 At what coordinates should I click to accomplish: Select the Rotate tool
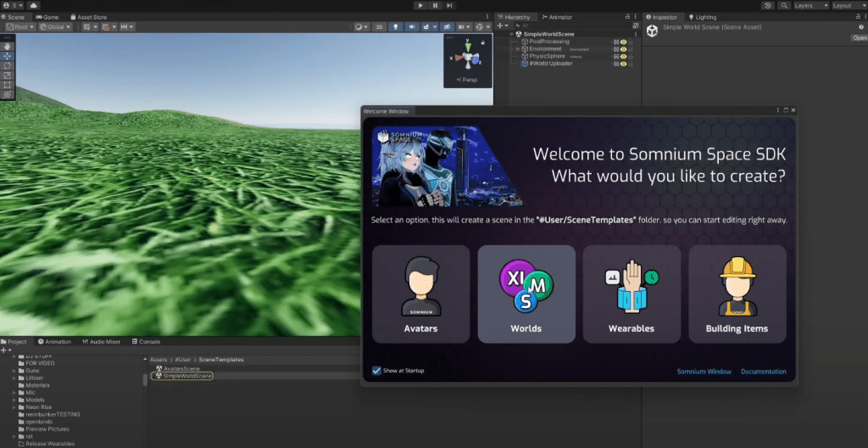(8, 65)
